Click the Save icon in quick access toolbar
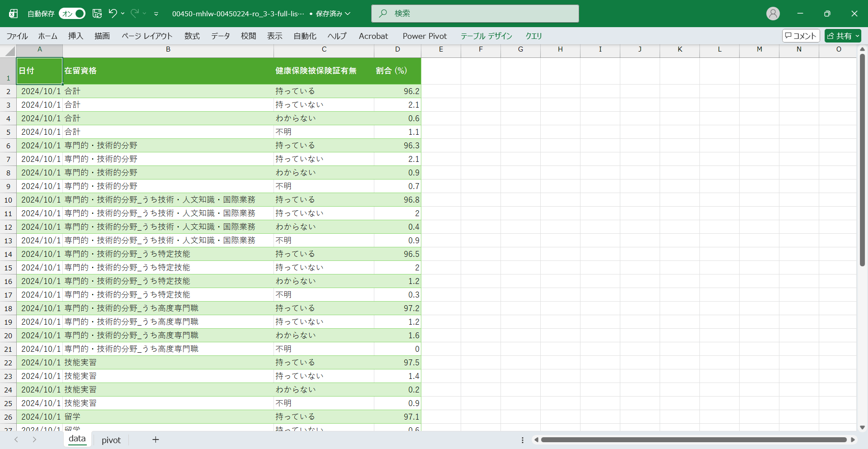This screenshot has height=449, width=868. pos(97,14)
